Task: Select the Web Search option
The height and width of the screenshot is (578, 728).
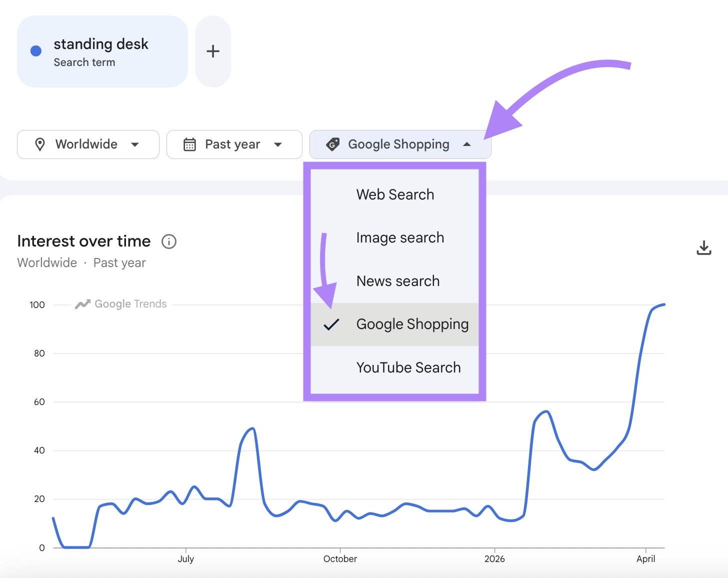Action: pos(394,194)
